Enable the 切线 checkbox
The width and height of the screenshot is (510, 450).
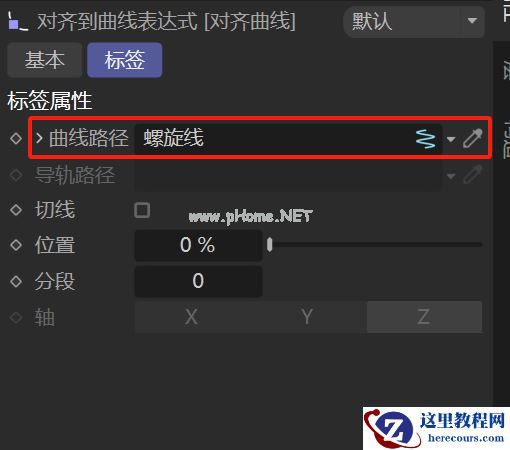click(x=142, y=210)
